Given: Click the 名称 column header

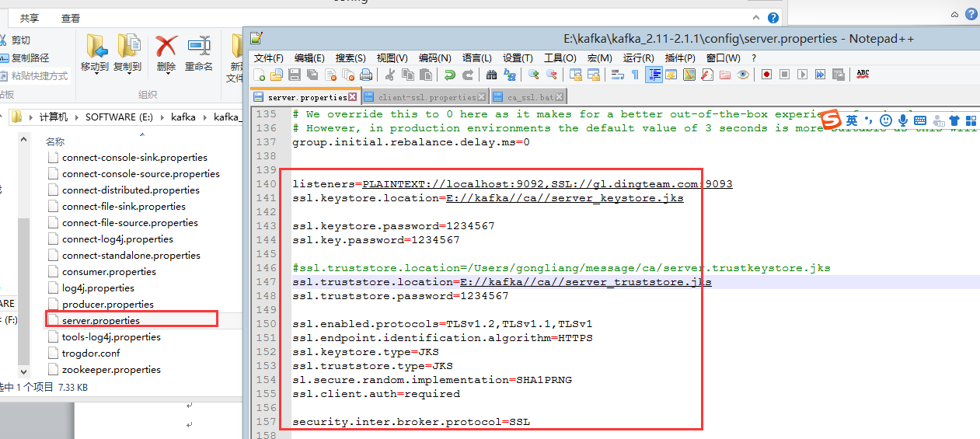Looking at the screenshot, I should click(55, 142).
